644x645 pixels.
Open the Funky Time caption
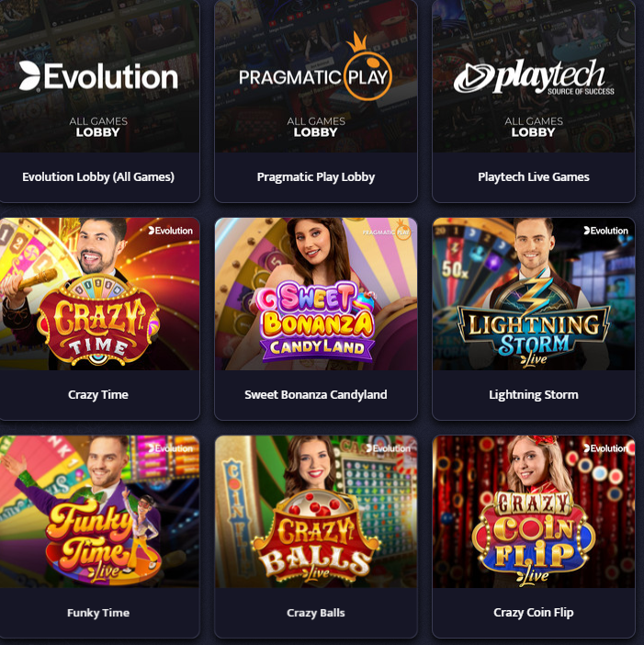pyautogui.click(x=98, y=613)
